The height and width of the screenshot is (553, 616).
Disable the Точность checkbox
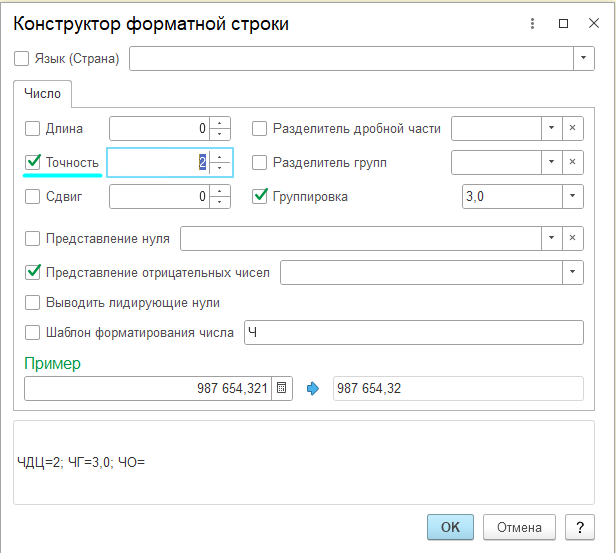32,162
